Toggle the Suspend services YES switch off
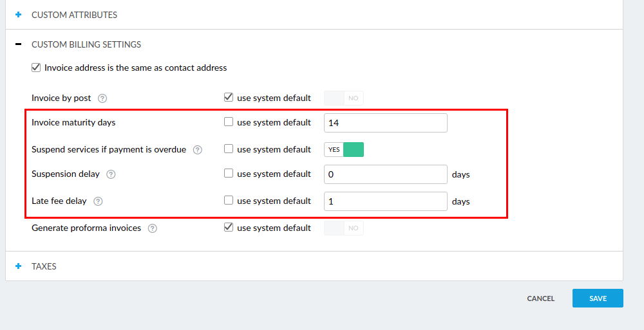Screen dimensions: 644x330 point(344,150)
